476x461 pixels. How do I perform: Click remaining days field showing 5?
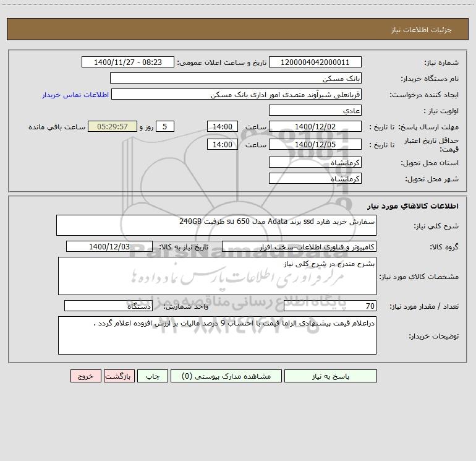pos(165,126)
